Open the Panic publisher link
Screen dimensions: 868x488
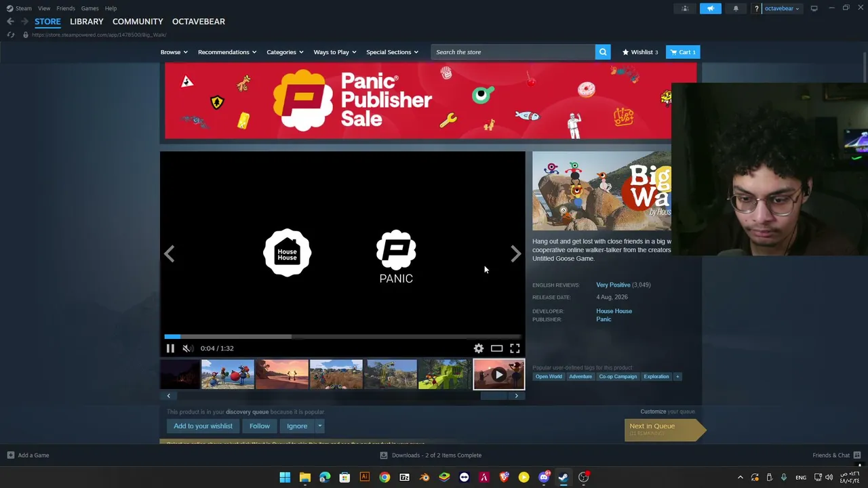tap(604, 319)
